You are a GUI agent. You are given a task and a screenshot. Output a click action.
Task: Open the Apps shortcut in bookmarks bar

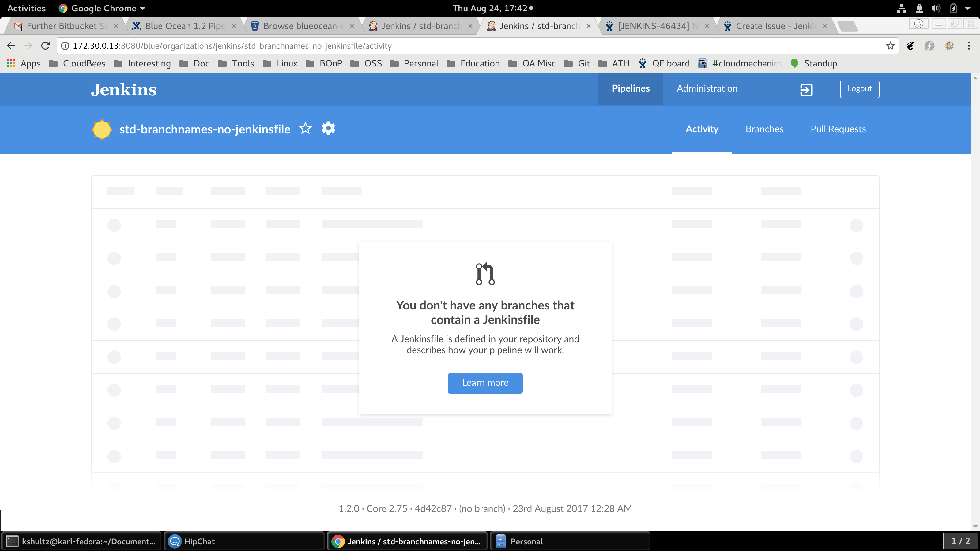24,63
